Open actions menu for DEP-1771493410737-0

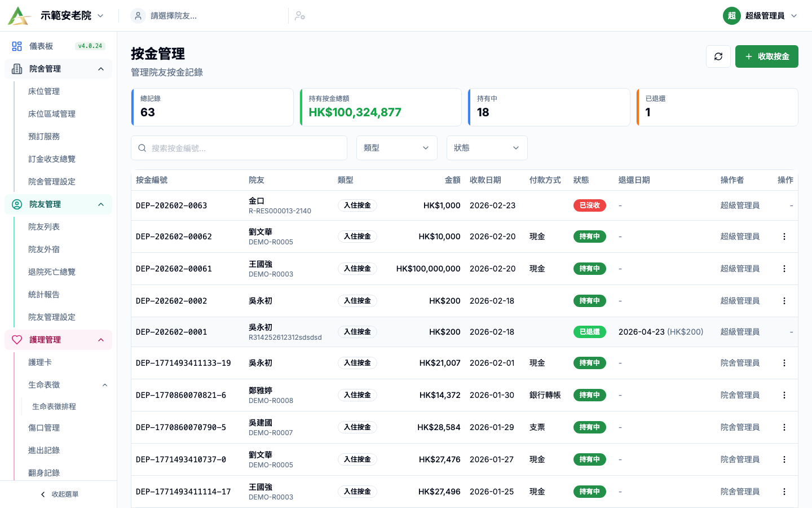click(784, 459)
